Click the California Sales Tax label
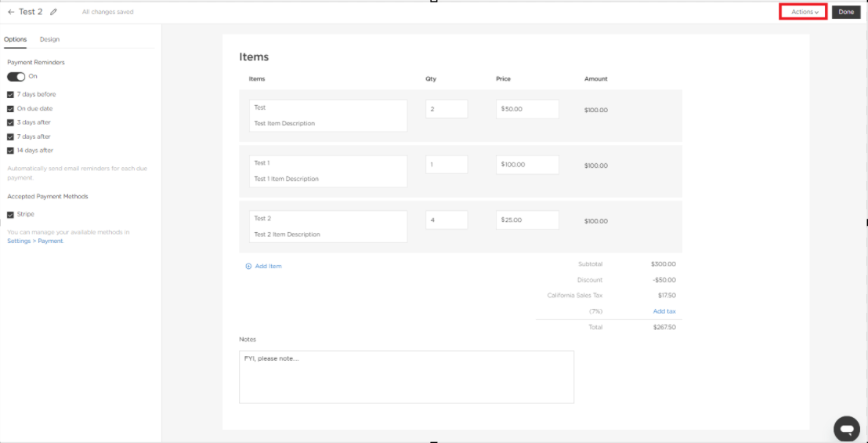The image size is (868, 443). click(574, 296)
